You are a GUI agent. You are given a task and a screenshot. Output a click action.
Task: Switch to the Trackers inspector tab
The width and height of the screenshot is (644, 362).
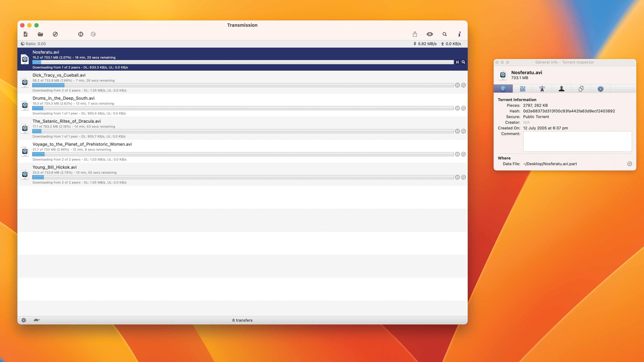[542, 89]
